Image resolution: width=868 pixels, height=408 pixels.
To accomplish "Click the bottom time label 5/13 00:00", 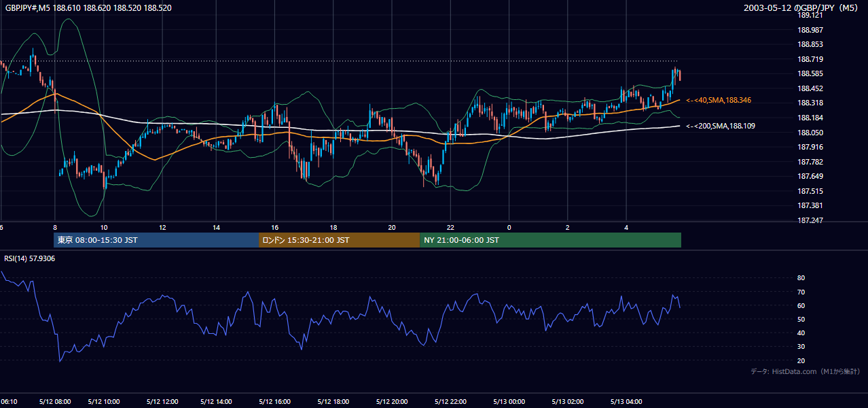I will (x=509, y=402).
